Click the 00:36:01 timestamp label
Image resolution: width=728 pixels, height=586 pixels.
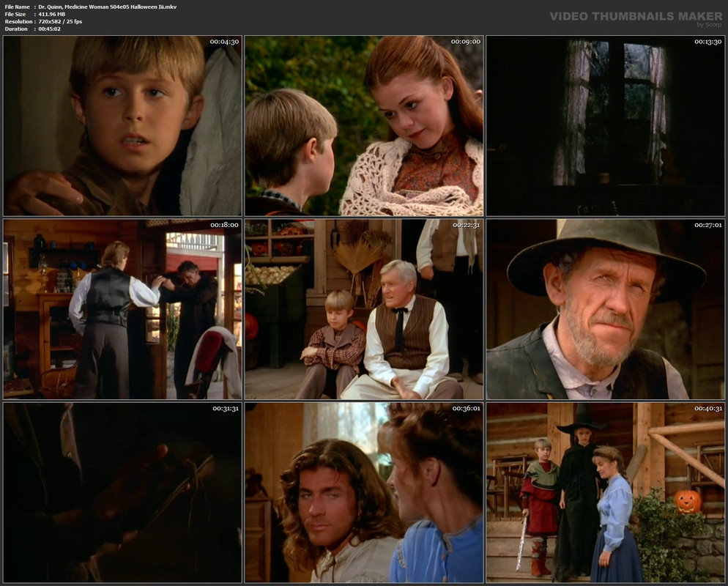[466, 409]
